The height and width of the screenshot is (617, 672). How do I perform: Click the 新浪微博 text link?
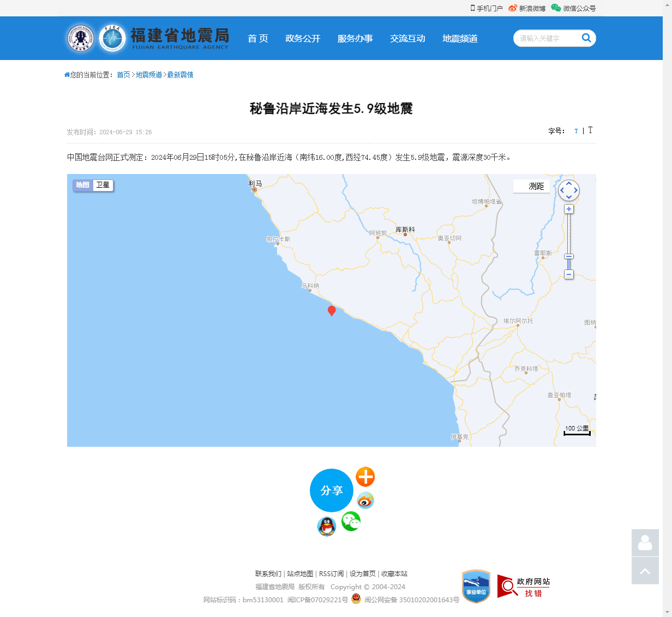(532, 8)
